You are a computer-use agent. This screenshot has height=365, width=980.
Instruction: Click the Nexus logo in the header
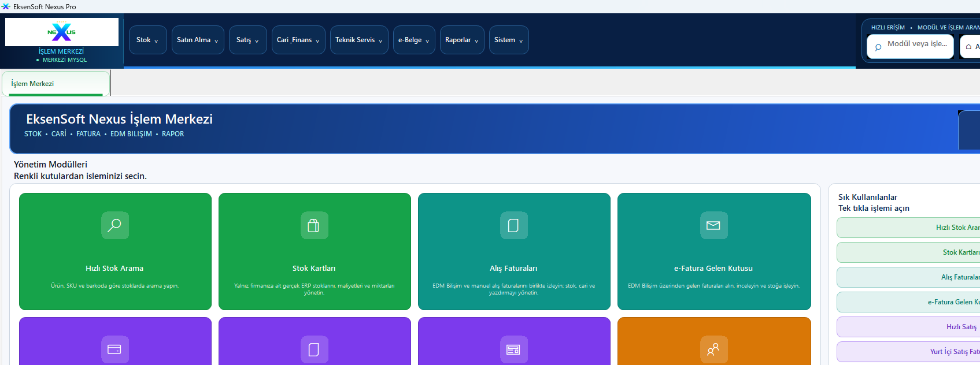click(62, 32)
